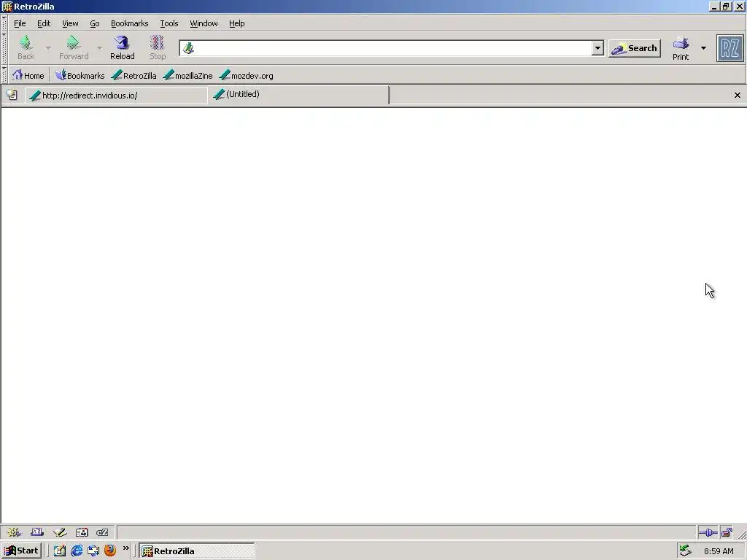Open the Bookmarks folder in the personal toolbar
The image size is (747, 560).
pyautogui.click(x=80, y=75)
